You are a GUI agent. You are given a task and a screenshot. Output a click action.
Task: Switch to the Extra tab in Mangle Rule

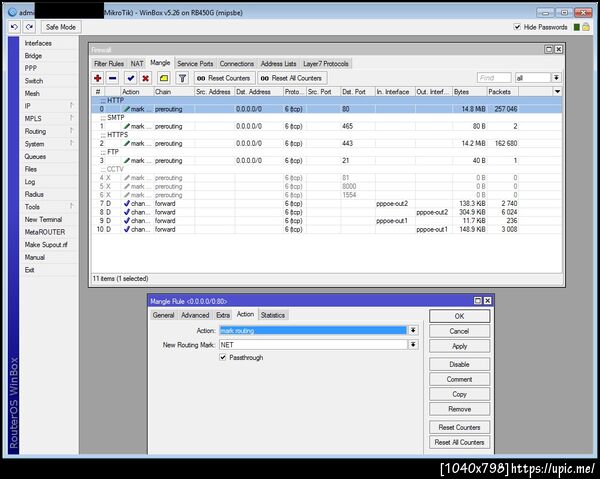tap(223, 315)
